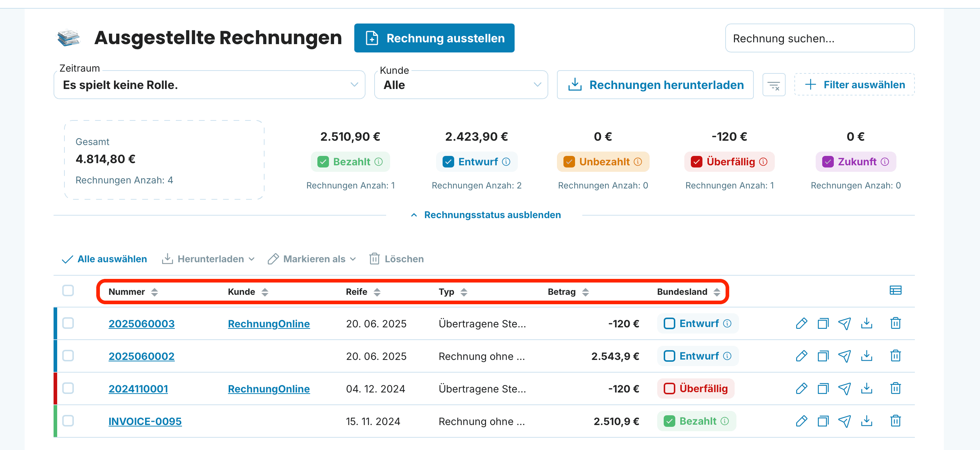Send invoice 2024110001 via the paper plane icon
The image size is (980, 450).
click(x=845, y=389)
